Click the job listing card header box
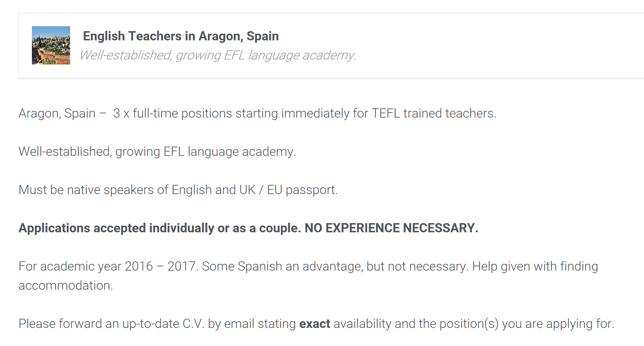The width and height of the screenshot is (644, 346). point(331,45)
